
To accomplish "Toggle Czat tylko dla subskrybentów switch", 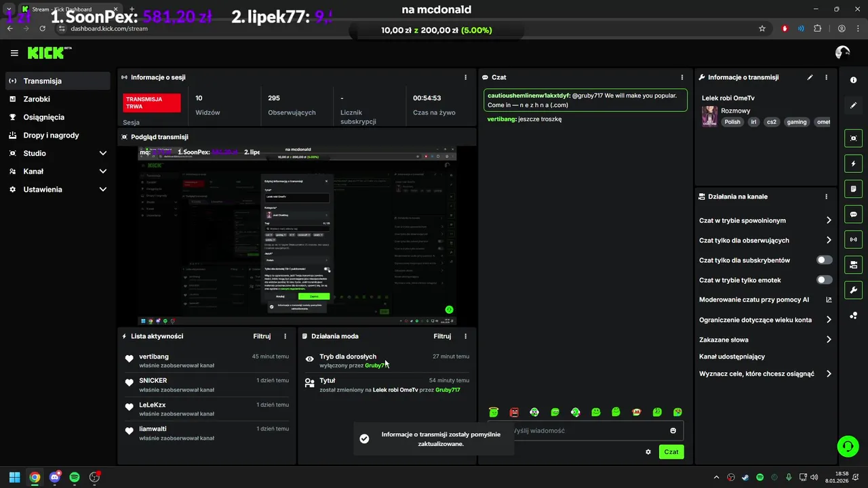I will 825,260.
